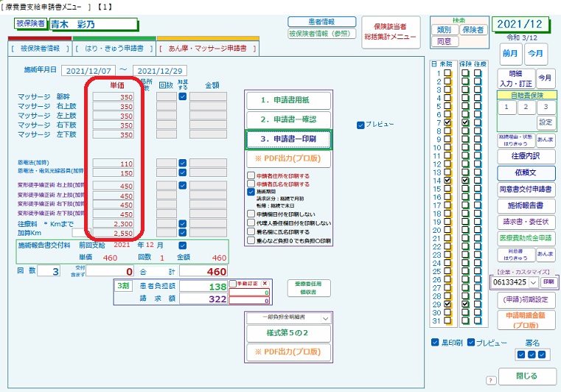
Task: Open 明細 入力・訂正
Action: click(515, 79)
